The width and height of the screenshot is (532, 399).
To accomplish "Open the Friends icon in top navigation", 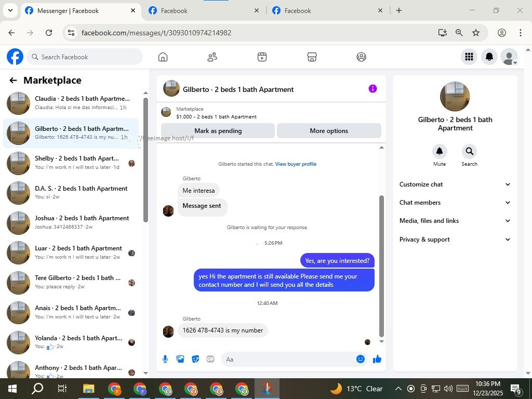I will [212, 57].
